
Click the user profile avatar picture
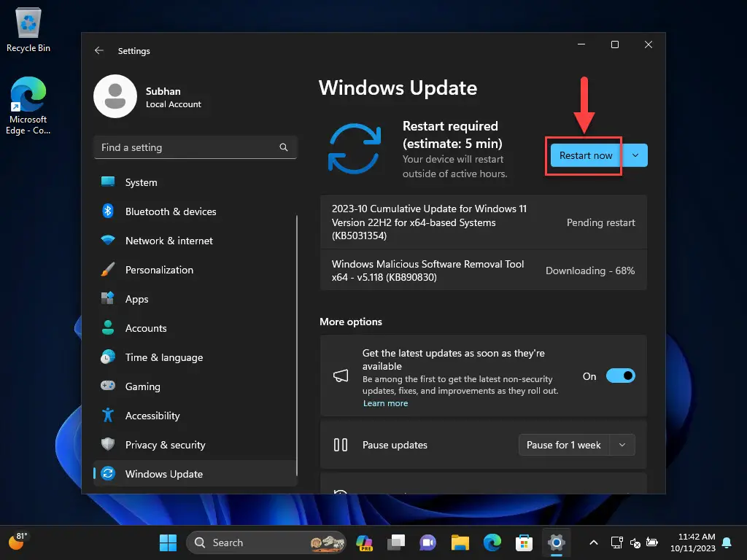[115, 96]
